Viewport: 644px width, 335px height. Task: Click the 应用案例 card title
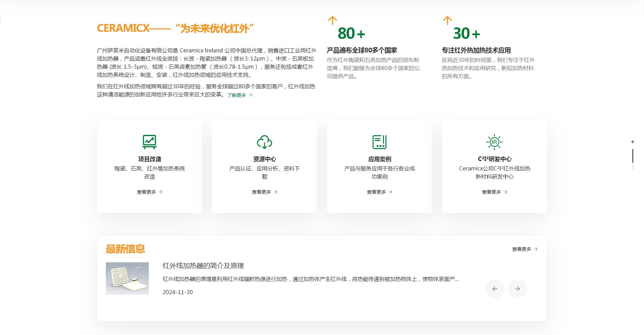(x=379, y=159)
